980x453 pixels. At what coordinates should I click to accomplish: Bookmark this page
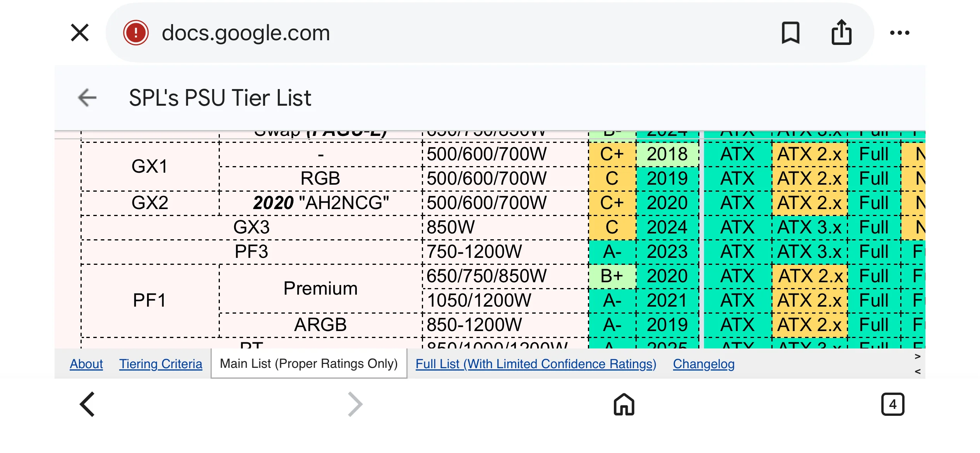(x=790, y=33)
